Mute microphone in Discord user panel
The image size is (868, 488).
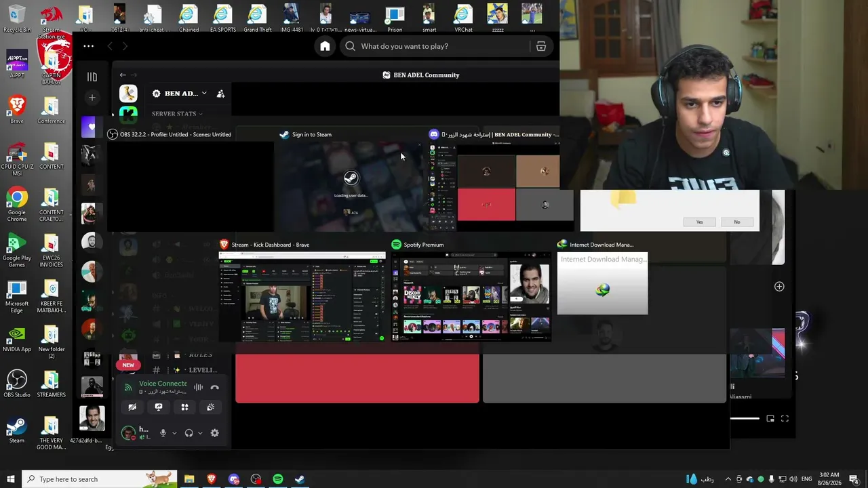pos(163,433)
